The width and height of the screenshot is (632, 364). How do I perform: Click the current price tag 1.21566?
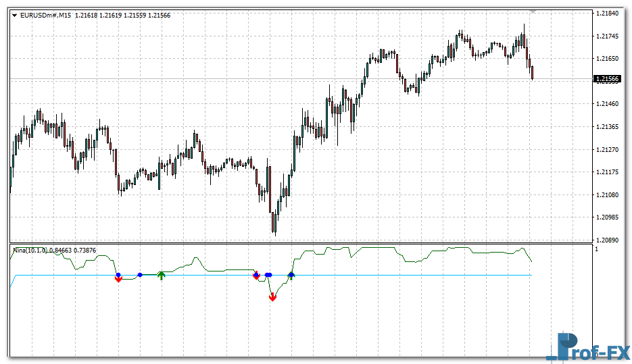[x=606, y=79]
